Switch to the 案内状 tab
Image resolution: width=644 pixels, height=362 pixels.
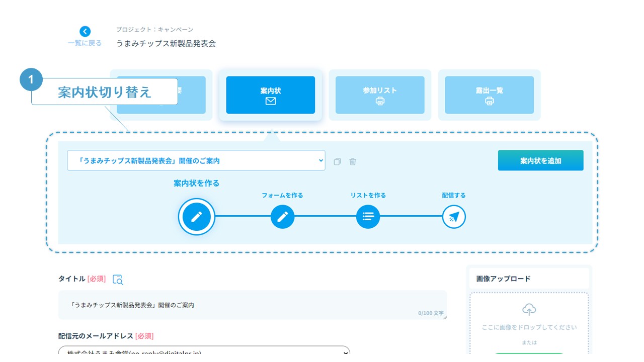[270, 95]
